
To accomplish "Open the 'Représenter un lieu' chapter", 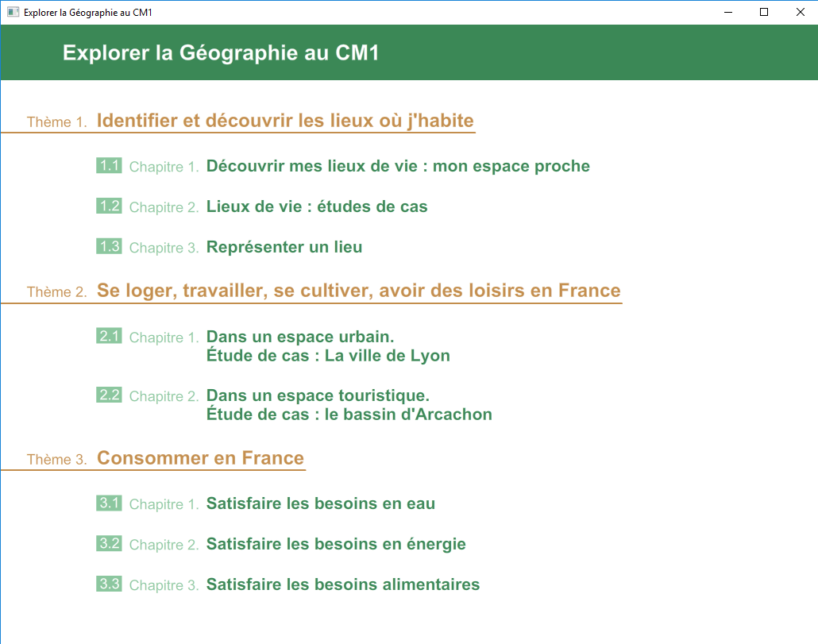I will 284,247.
